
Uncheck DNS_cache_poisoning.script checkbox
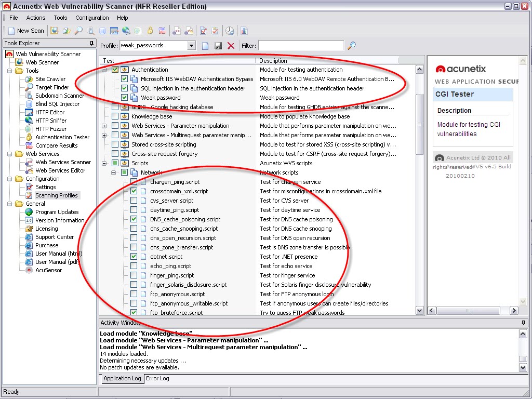[x=134, y=219]
